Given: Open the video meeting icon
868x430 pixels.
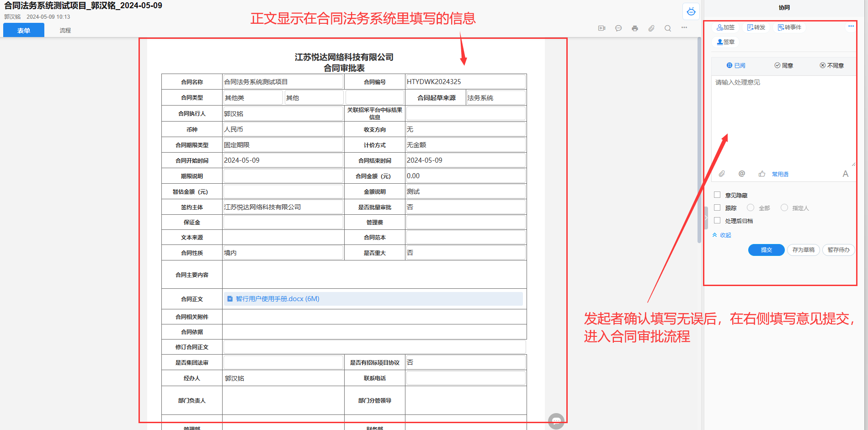Looking at the screenshot, I should pyautogui.click(x=602, y=28).
